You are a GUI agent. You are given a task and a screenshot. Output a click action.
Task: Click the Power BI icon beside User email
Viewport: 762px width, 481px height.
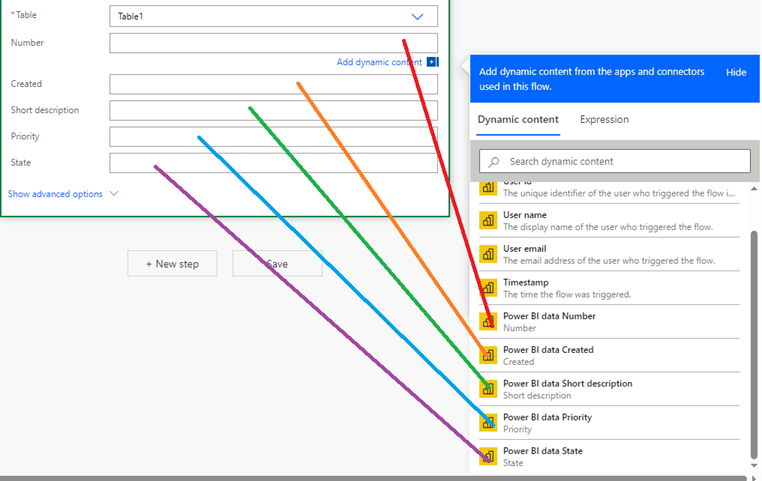[488, 254]
